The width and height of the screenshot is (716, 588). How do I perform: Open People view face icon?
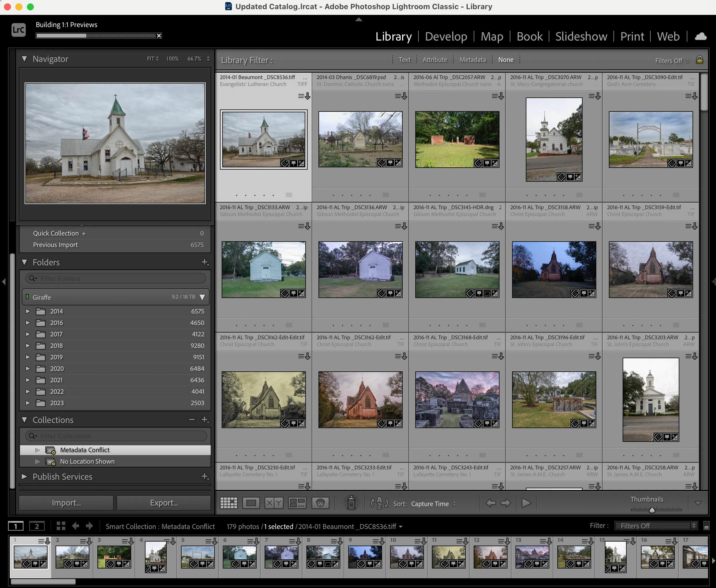(x=320, y=503)
